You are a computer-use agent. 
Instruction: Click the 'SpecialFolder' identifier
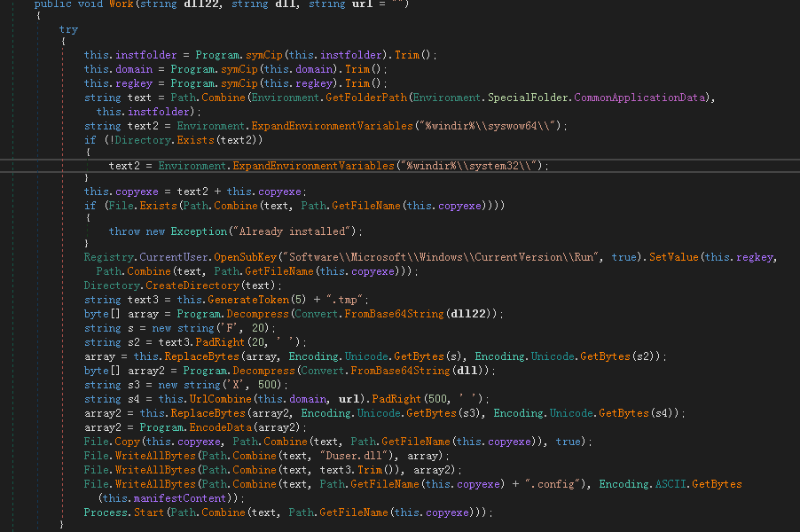(528, 98)
